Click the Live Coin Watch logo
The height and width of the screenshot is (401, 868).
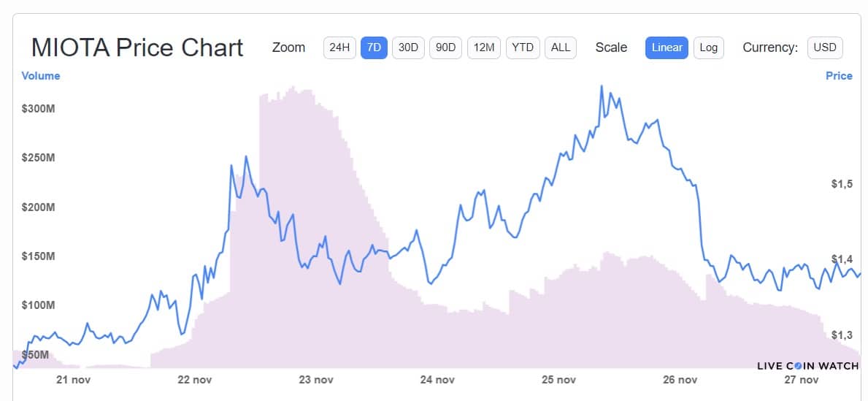click(807, 365)
